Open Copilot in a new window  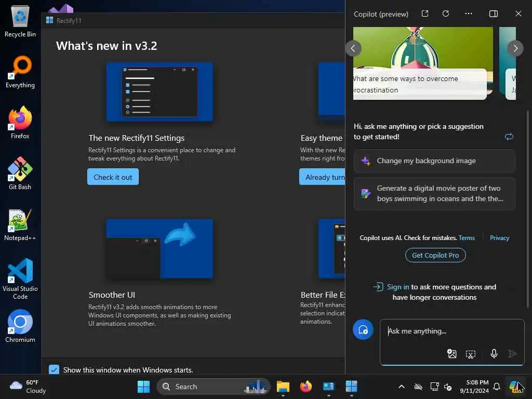click(425, 14)
